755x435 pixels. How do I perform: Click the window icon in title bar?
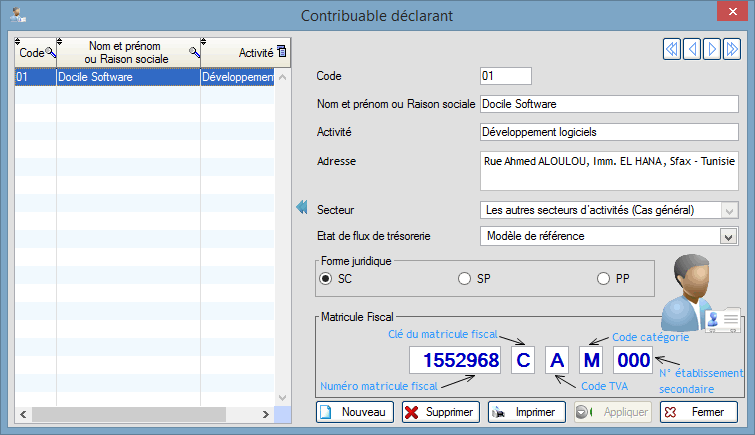18,15
